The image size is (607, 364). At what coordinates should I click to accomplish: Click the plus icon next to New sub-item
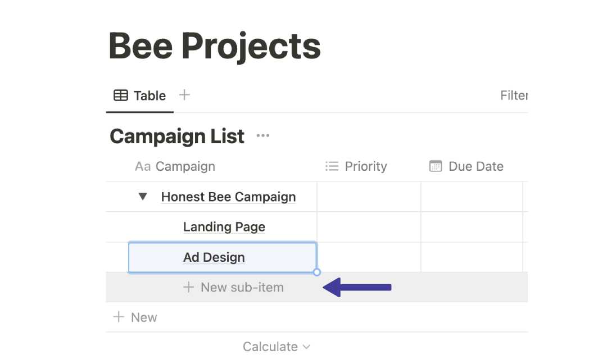point(188,287)
